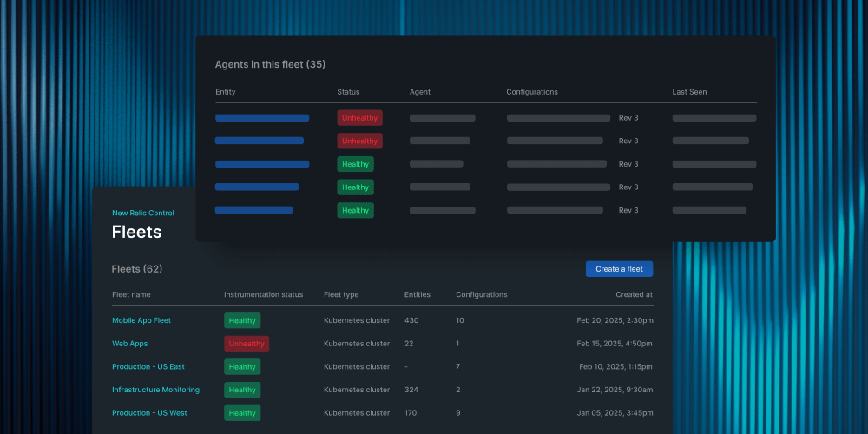The height and width of the screenshot is (434, 868).
Task: Click the Feb 20, 2025, 2:30pm date
Action: pyautogui.click(x=615, y=320)
